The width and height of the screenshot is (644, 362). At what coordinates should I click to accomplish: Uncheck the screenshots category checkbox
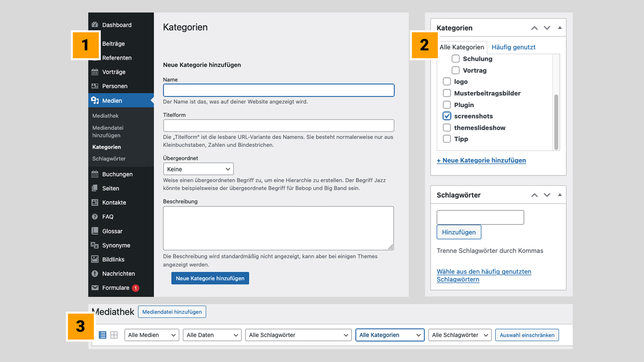point(447,116)
